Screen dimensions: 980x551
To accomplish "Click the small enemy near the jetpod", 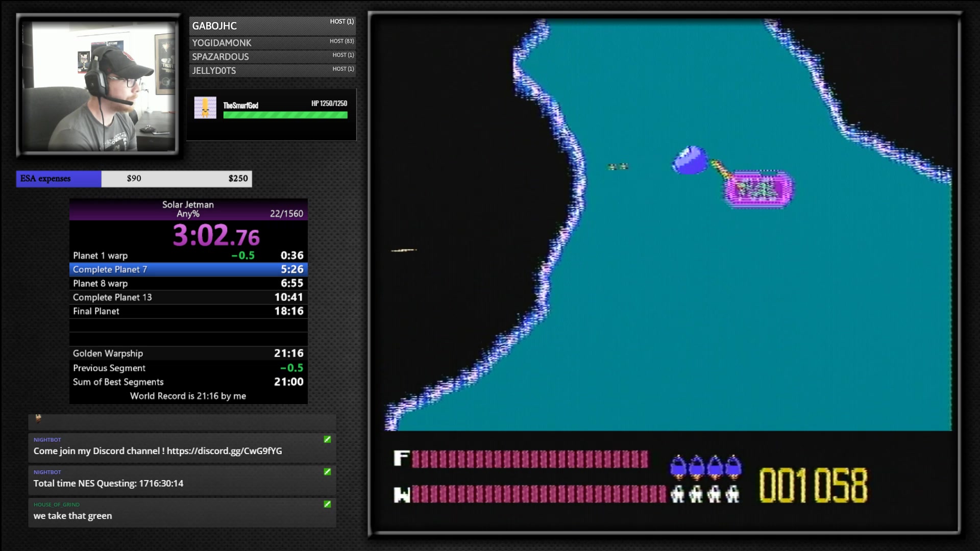I will pos(618,166).
